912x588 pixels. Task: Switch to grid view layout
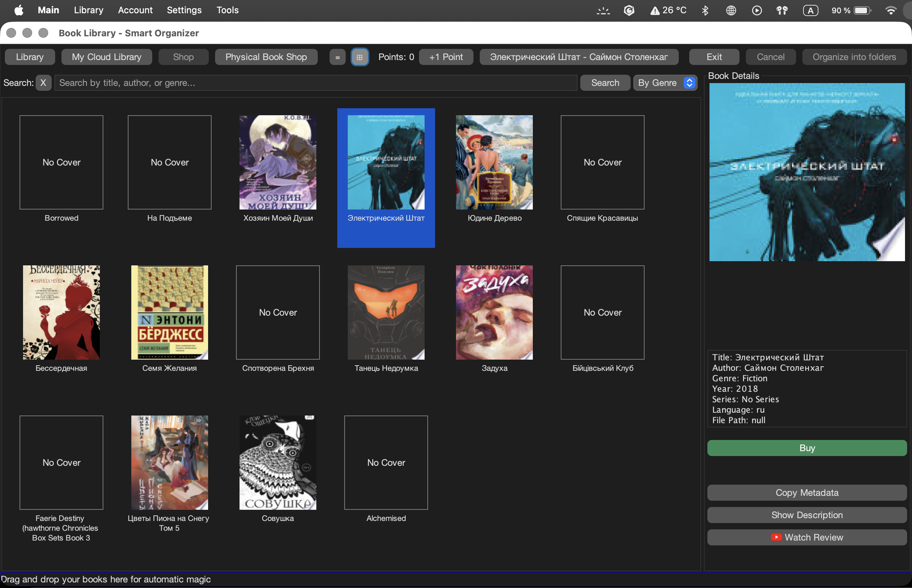(x=360, y=57)
